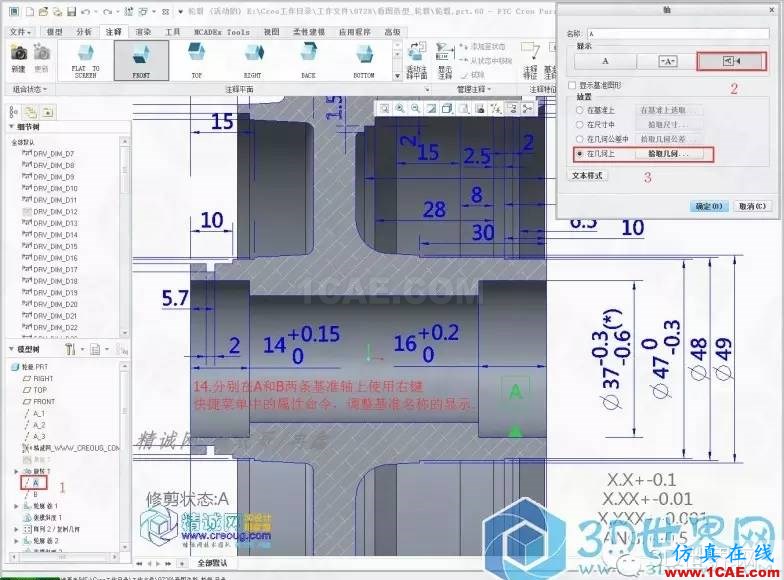Image resolution: width=784 pixels, height=580 pixels.
Task: Switch to the 视图 ribbon tab
Action: click(x=272, y=32)
